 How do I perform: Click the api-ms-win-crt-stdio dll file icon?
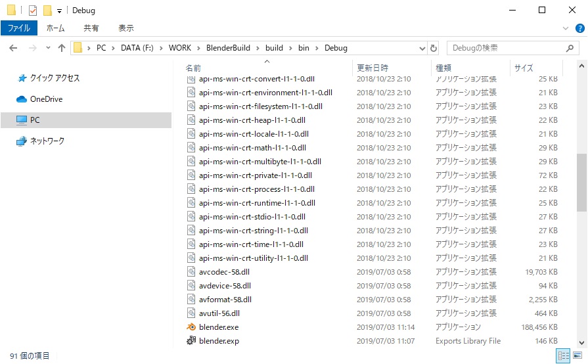(x=191, y=217)
